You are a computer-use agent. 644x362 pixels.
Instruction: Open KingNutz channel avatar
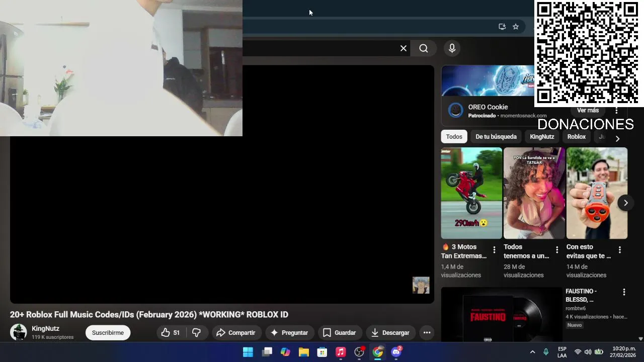(x=19, y=332)
